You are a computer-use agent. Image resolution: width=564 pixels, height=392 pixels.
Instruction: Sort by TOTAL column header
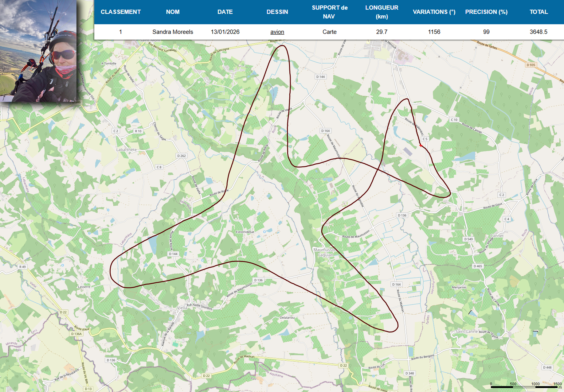[539, 12]
